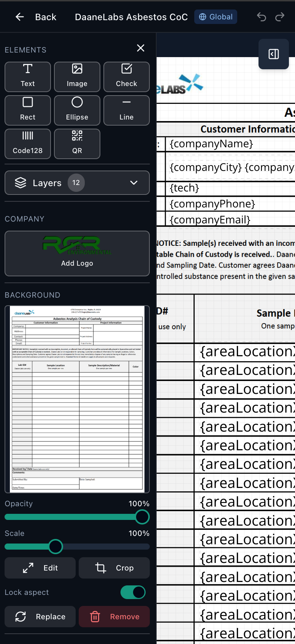Expand the Layers dropdown
Image resolution: width=295 pixels, height=644 pixels.
point(77,183)
